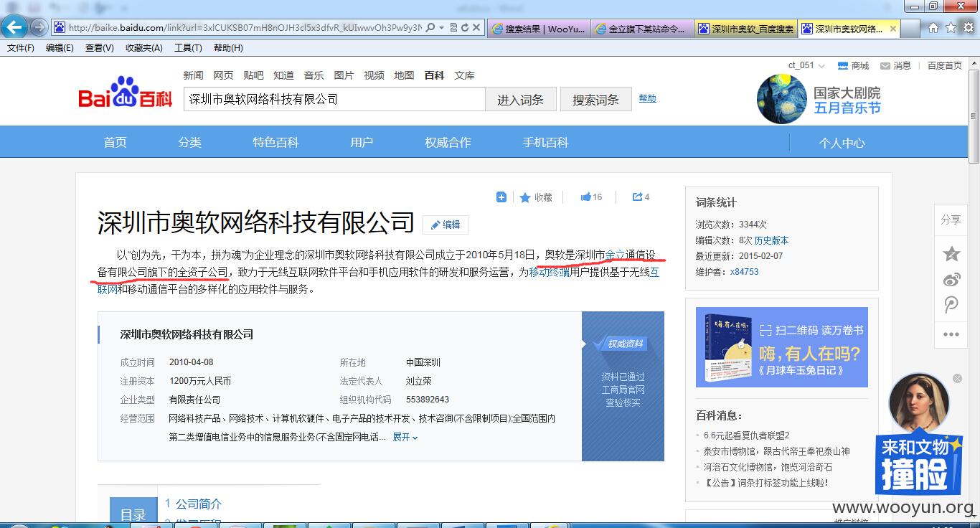Click the 历史版本 link in 词条统计
The image size is (980, 528).
click(x=771, y=240)
